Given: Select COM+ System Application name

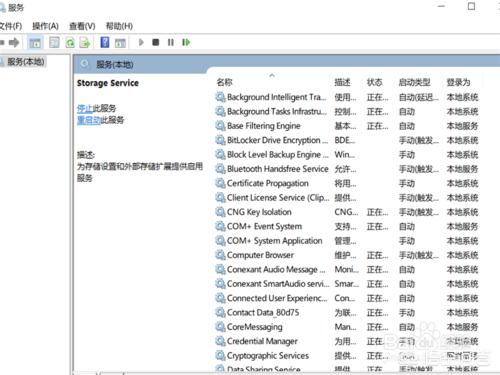Looking at the screenshot, I should 275,241.
